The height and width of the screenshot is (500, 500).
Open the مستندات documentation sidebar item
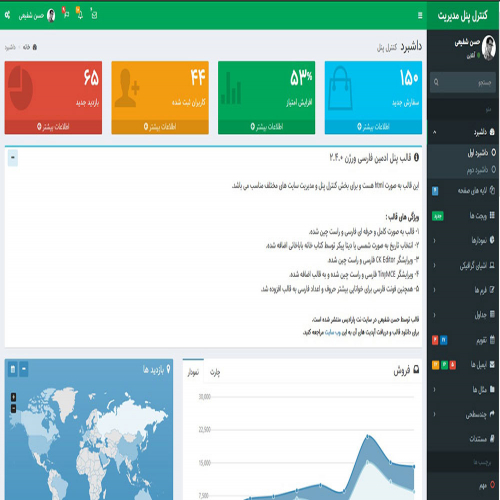[464, 439]
